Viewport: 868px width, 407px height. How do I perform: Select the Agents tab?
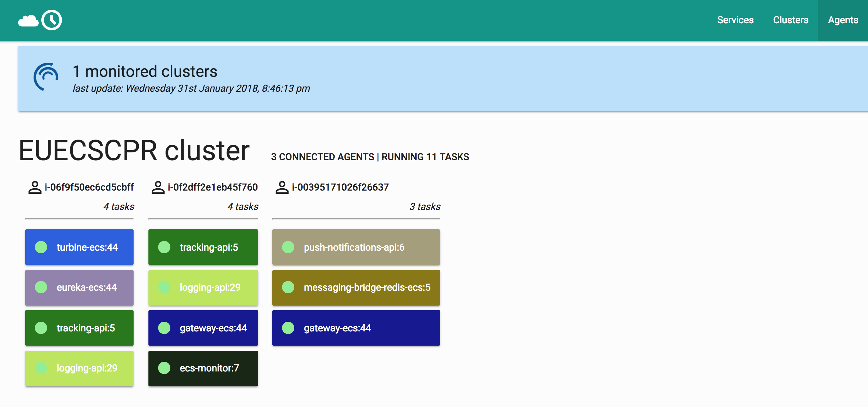tap(843, 20)
